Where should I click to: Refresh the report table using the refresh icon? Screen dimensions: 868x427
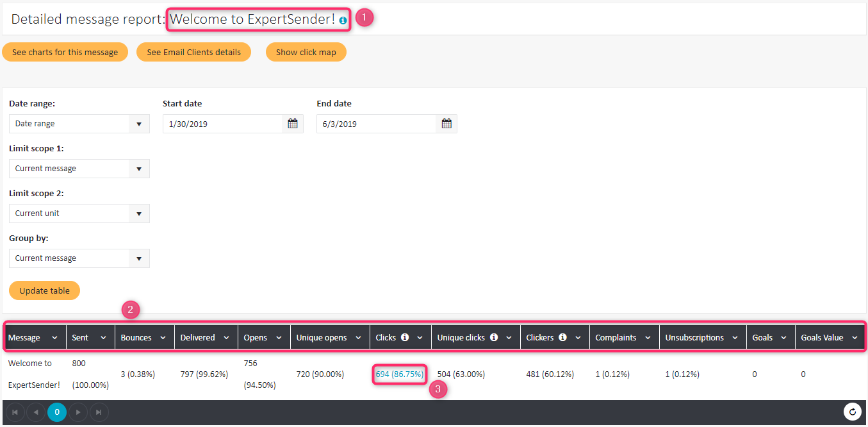pos(852,412)
